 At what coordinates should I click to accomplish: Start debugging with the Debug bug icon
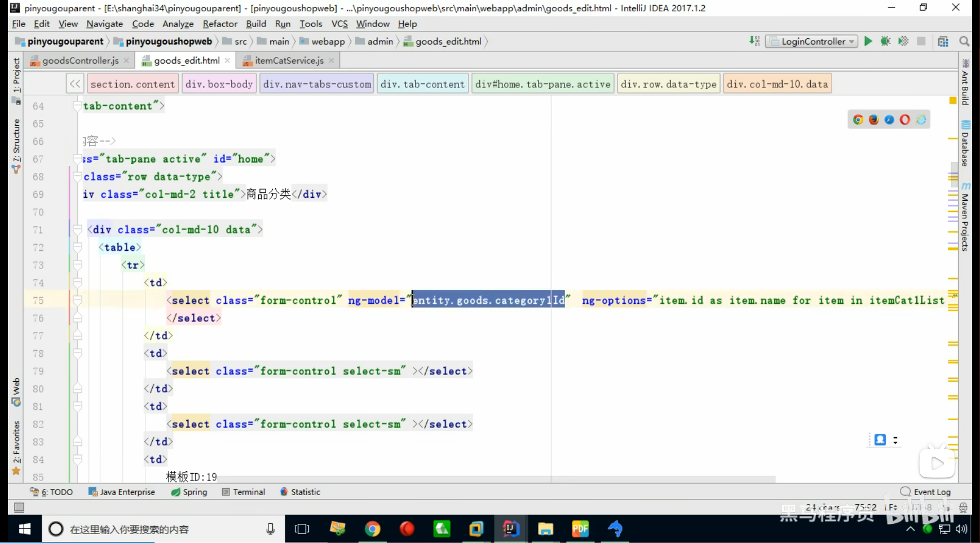tap(885, 41)
